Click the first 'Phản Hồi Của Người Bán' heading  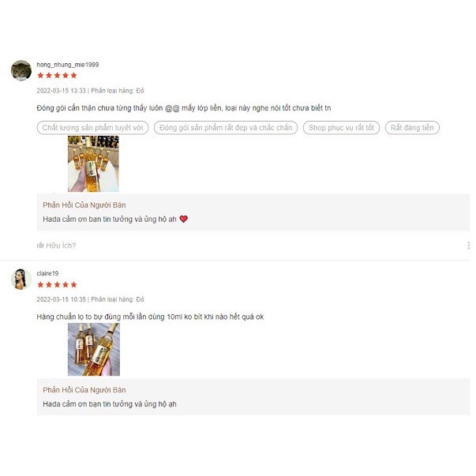(x=84, y=205)
